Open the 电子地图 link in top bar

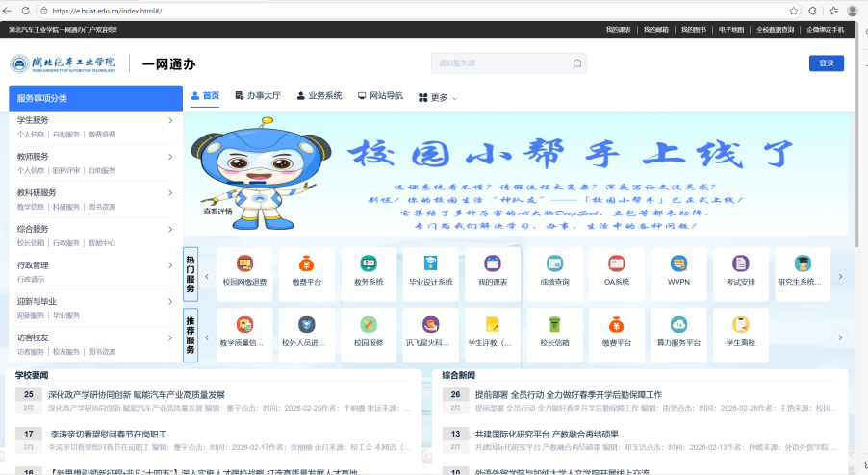tap(730, 30)
